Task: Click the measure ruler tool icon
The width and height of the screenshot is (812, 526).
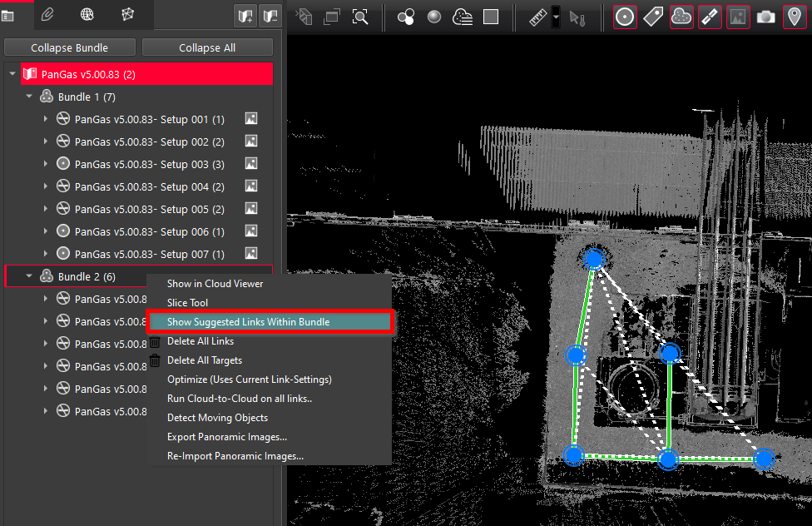Action: pyautogui.click(x=538, y=17)
